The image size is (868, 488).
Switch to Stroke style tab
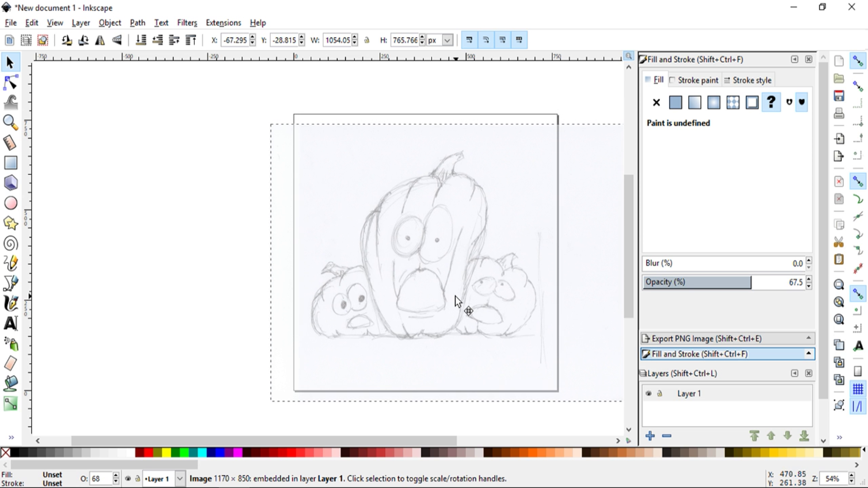pyautogui.click(x=748, y=80)
